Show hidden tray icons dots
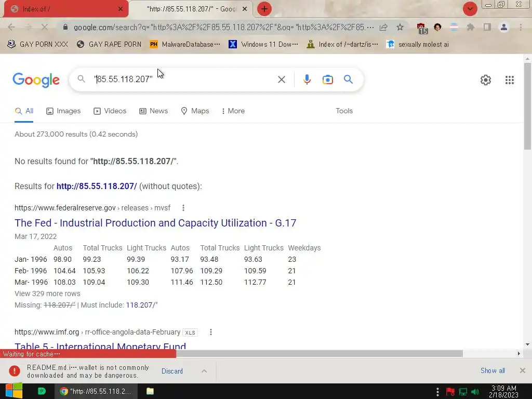This screenshot has width=532, height=399. [x=437, y=392]
